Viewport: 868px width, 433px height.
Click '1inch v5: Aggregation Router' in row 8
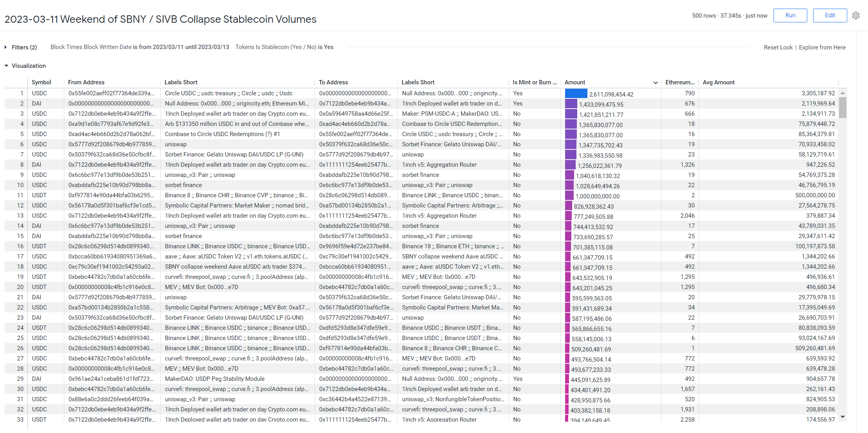[439, 165]
